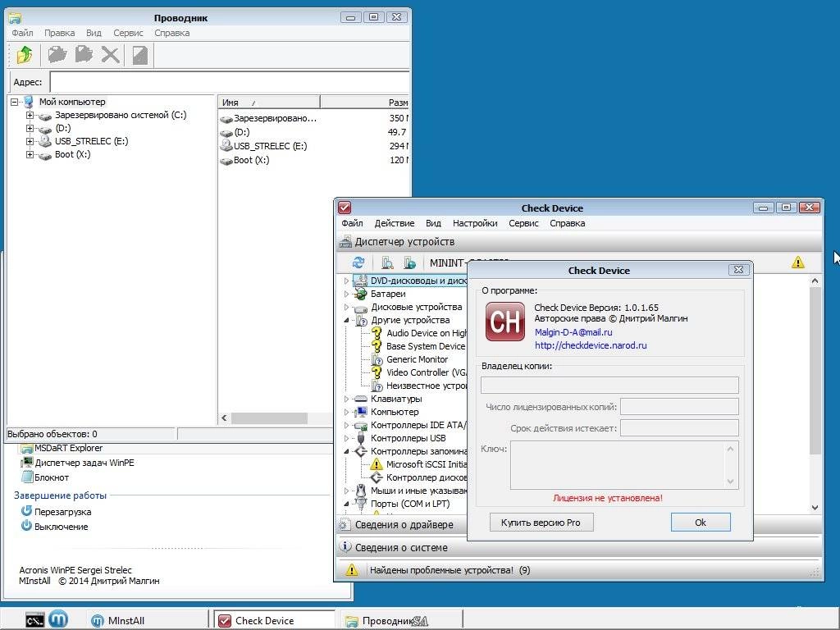The height and width of the screenshot is (630, 840).
Task: Open the Настройки menu in Check Device
Action: [x=475, y=223]
